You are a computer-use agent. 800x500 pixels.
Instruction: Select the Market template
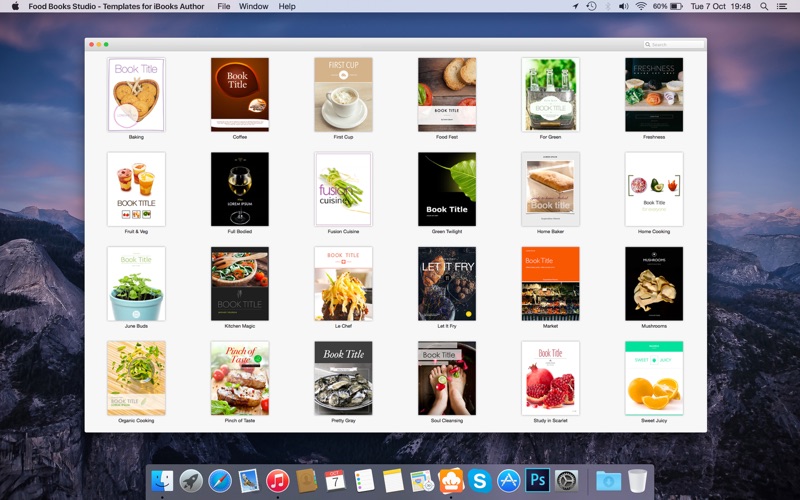[551, 284]
